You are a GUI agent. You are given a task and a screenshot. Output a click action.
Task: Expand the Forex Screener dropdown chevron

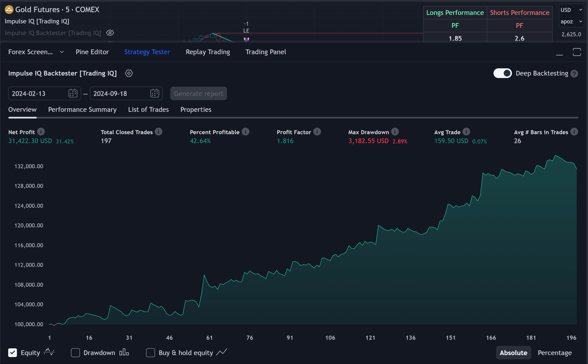click(62, 52)
